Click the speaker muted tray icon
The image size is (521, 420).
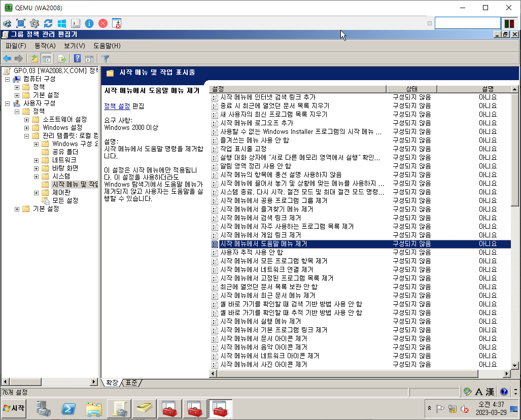464,409
